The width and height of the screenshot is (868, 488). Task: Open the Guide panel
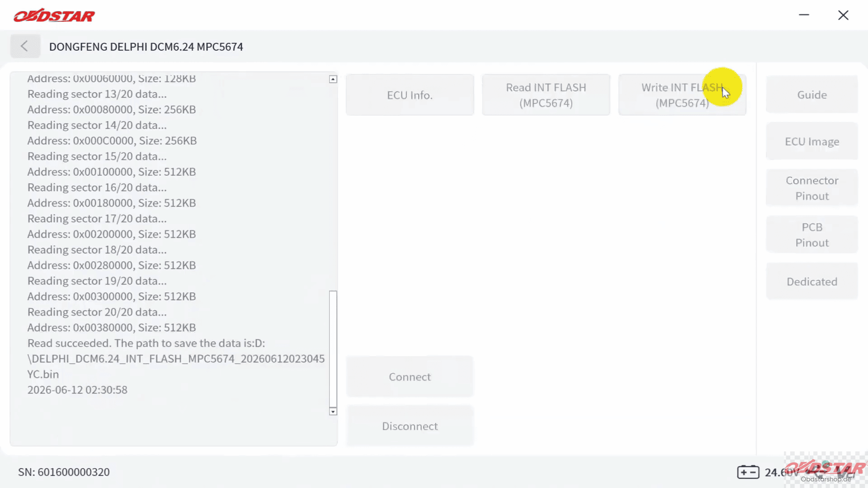point(812,94)
